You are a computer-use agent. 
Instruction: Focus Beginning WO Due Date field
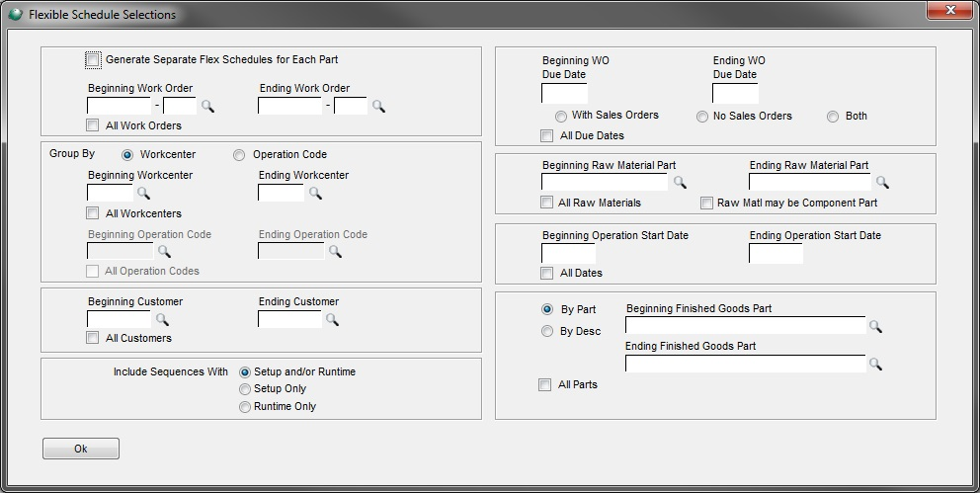coord(564,93)
